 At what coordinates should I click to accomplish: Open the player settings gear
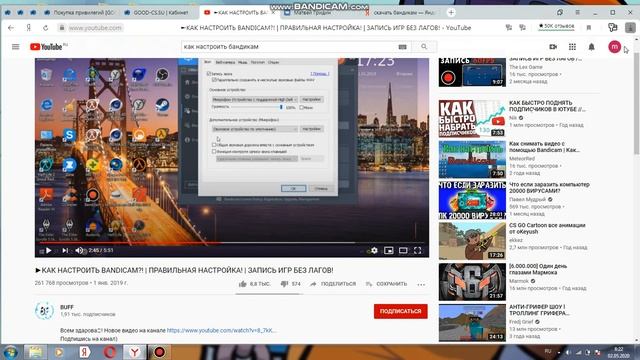click(374, 251)
